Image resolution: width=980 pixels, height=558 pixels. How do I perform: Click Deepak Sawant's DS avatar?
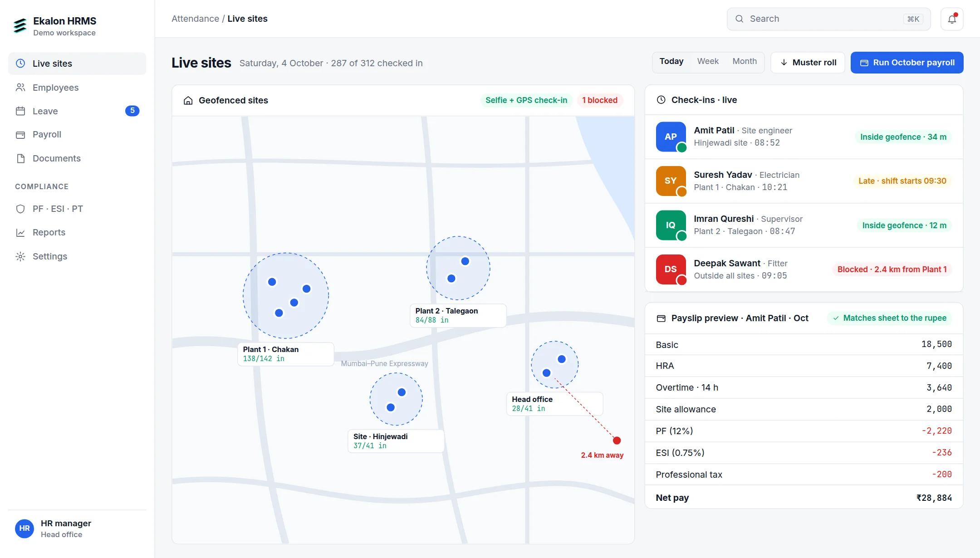coord(671,269)
